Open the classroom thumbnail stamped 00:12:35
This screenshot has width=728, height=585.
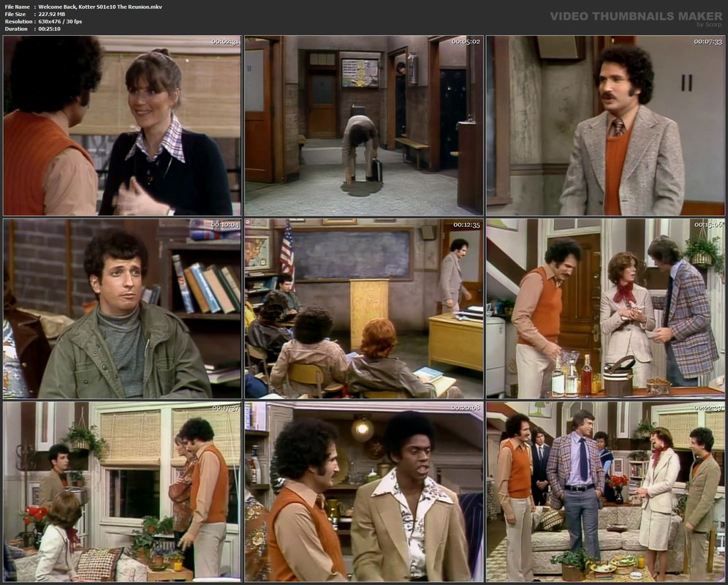(x=364, y=309)
